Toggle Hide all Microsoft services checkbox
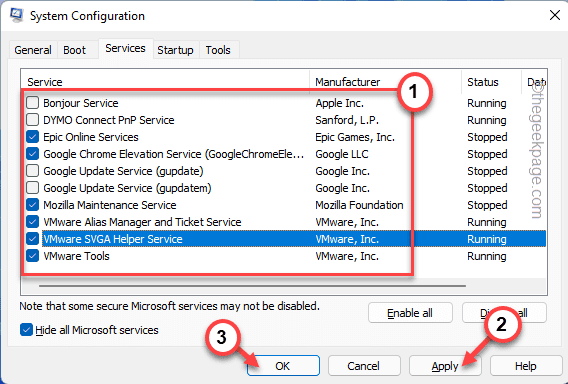Viewport: 568px width, 384px height. pyautogui.click(x=26, y=330)
